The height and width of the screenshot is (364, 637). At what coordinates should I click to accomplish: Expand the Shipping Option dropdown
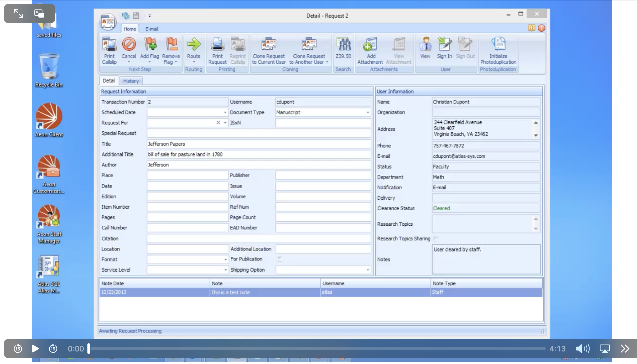pyautogui.click(x=368, y=270)
